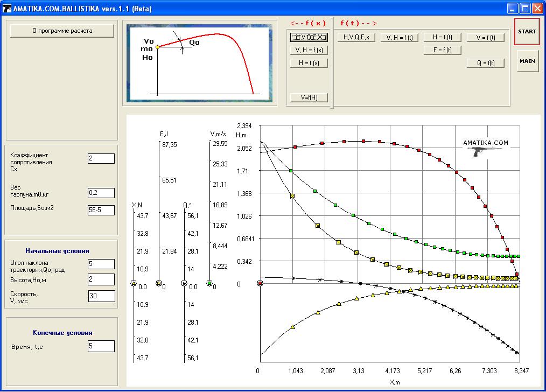The width and height of the screenshot is (546, 392).
Task: Click the trajectory diagram preview image
Action: pos(199,62)
